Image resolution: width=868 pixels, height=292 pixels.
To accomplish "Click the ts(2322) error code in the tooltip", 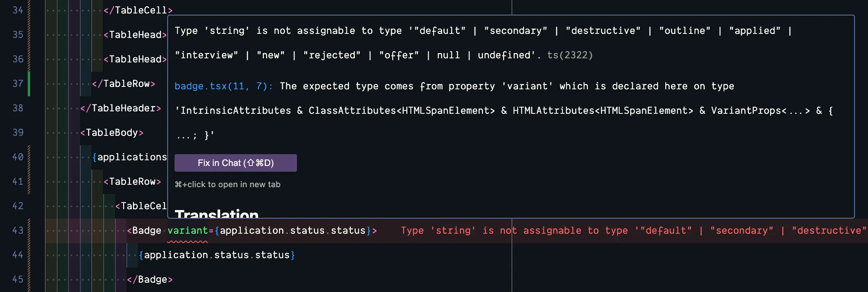I will click(x=570, y=55).
